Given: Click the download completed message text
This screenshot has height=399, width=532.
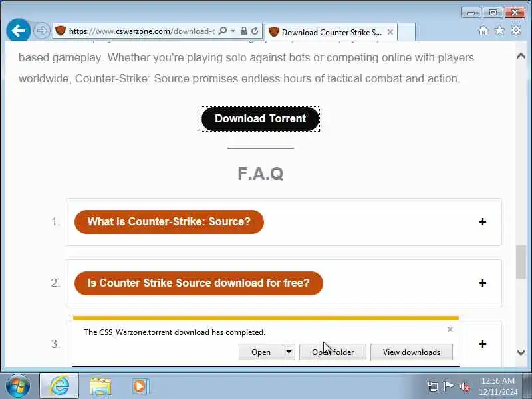Looking at the screenshot, I should 174,332.
